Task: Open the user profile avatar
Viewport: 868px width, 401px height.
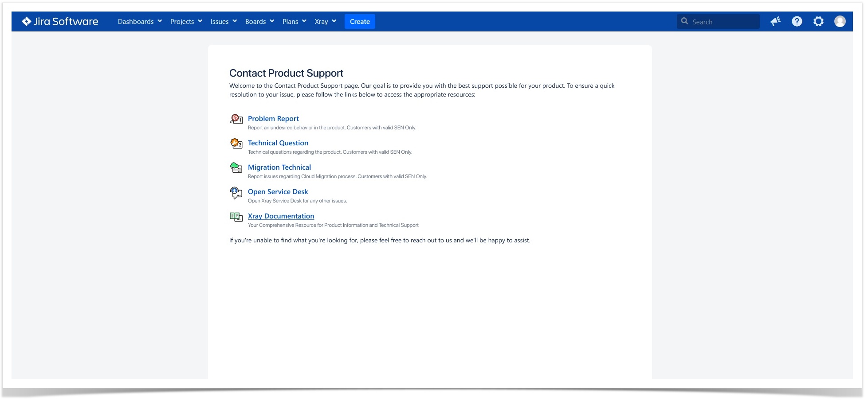Action: pyautogui.click(x=840, y=21)
